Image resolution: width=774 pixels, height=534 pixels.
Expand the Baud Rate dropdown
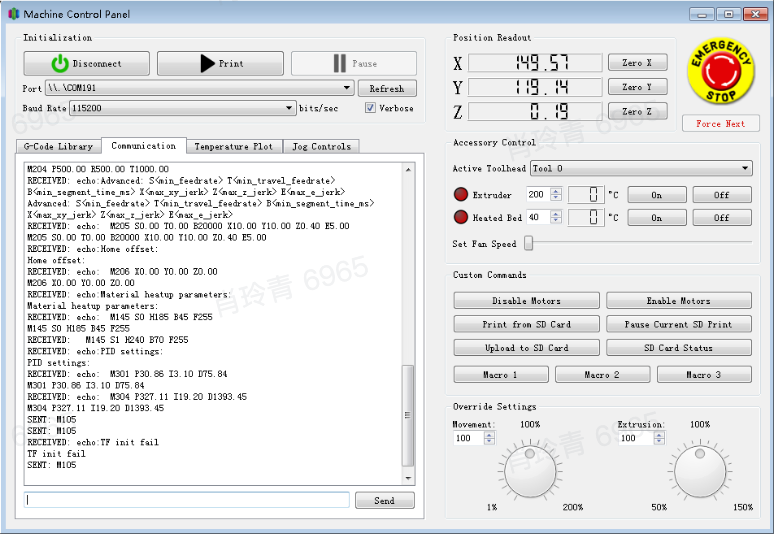click(289, 108)
